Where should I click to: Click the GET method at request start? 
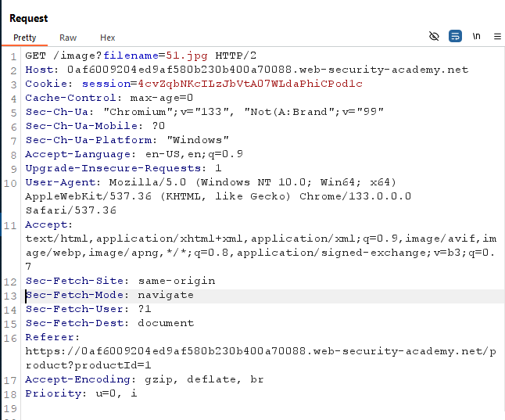coord(35,56)
